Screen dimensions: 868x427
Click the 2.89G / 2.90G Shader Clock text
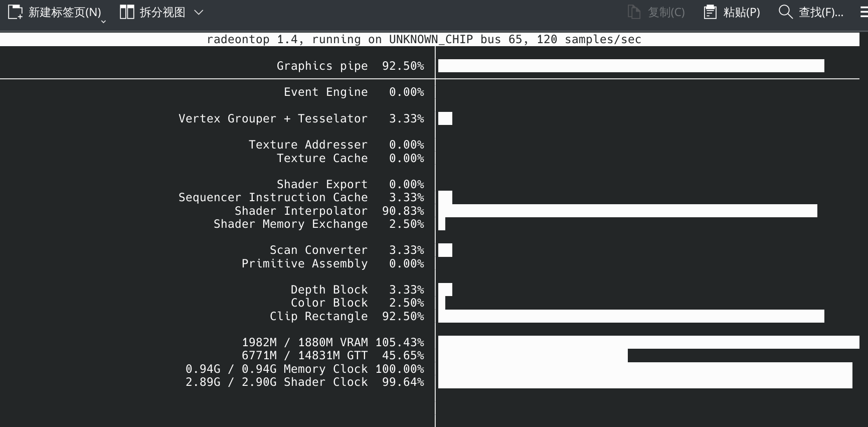click(x=276, y=382)
